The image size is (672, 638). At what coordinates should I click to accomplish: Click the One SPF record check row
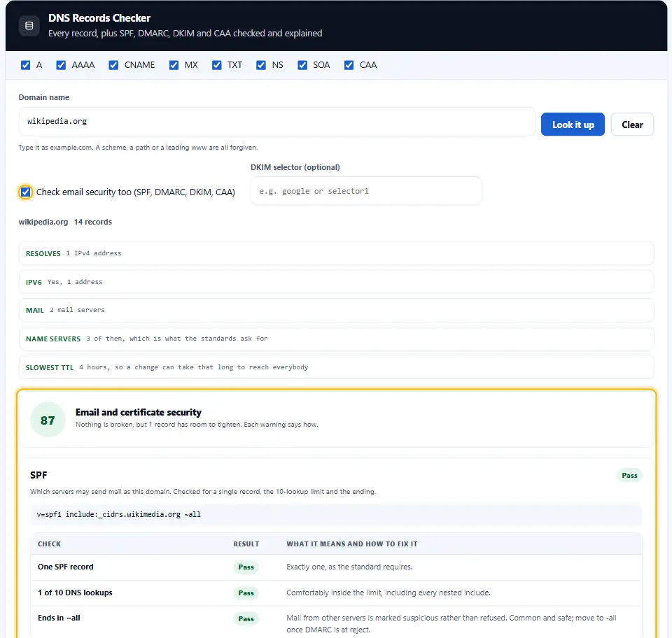tap(336, 567)
